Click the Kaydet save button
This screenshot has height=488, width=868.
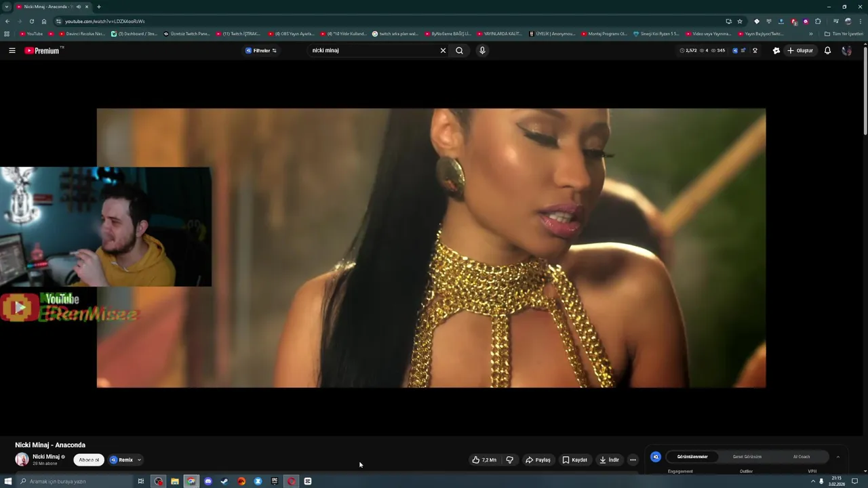[x=575, y=460]
